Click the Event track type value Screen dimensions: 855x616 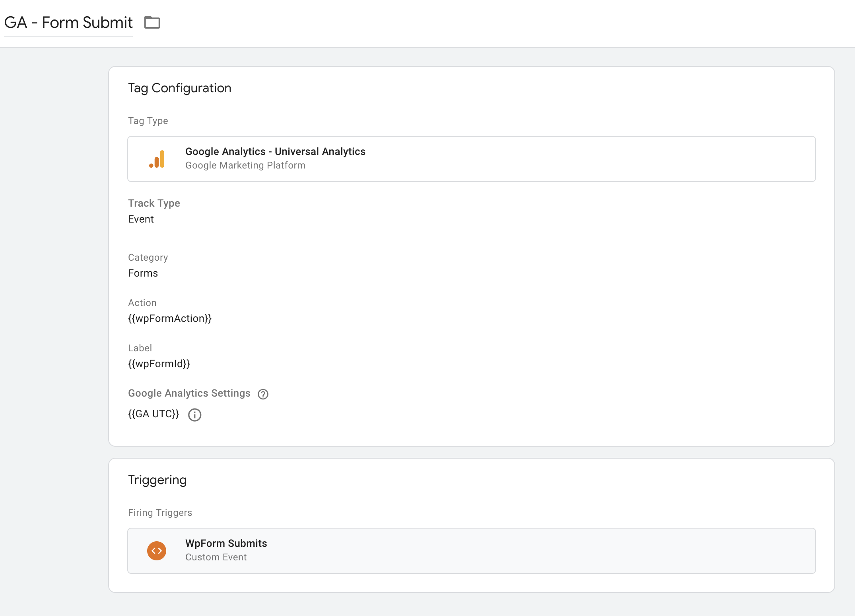coord(141,219)
